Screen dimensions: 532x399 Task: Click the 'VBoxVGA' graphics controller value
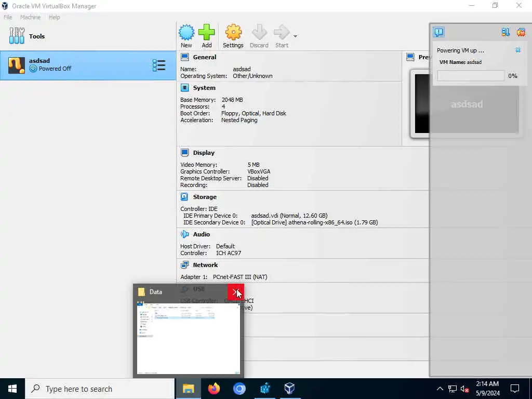pos(259,171)
